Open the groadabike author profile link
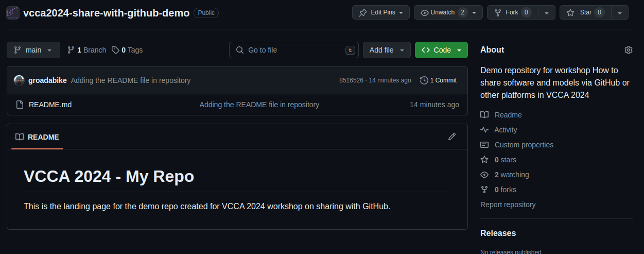The width and height of the screenshot is (644, 254). pyautogui.click(x=47, y=80)
